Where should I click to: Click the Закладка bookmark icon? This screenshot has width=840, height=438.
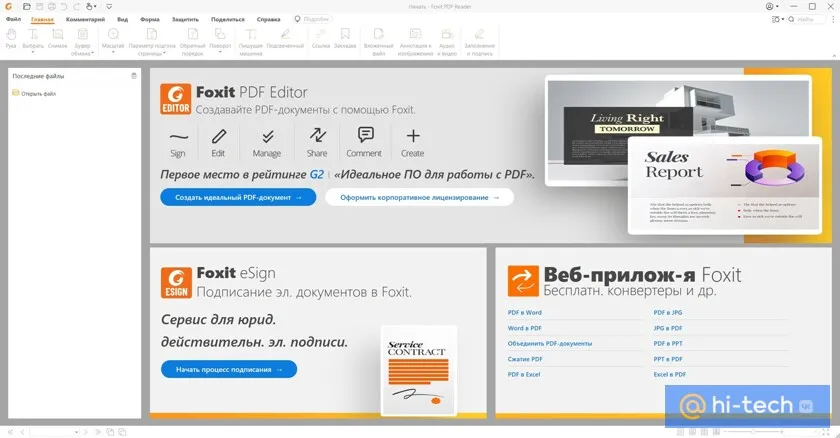point(345,38)
